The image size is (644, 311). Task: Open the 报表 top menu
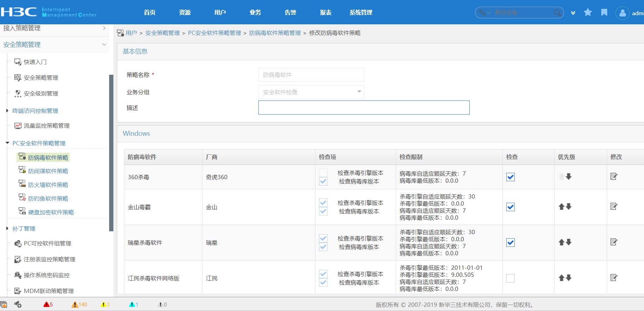[325, 13]
